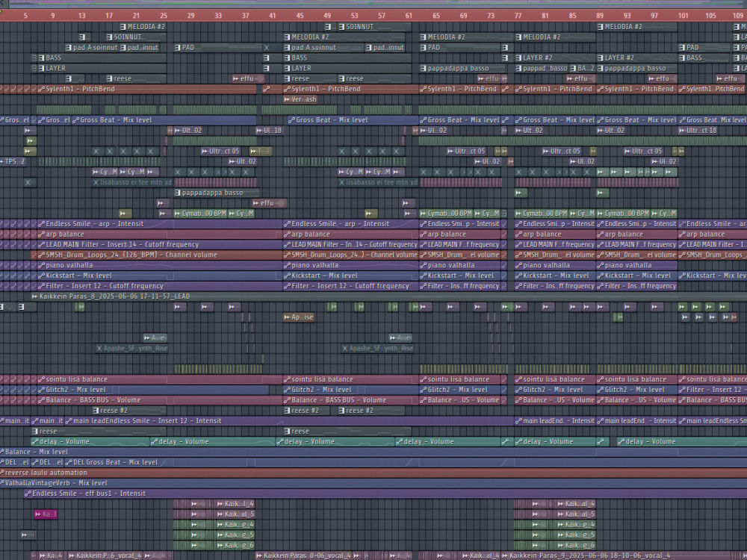Select the leftmost lisäbasso ei tee mtn xd clip

click(x=132, y=182)
